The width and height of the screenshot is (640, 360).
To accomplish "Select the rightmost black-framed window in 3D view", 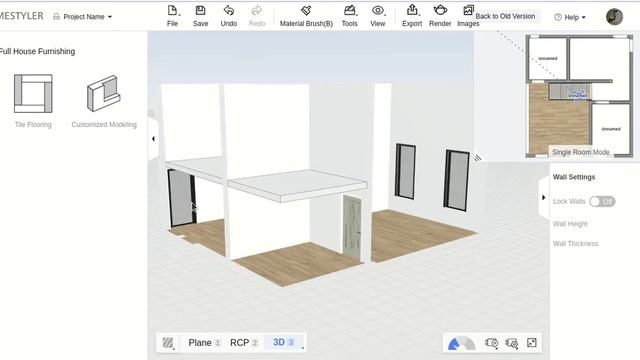I will tap(457, 180).
